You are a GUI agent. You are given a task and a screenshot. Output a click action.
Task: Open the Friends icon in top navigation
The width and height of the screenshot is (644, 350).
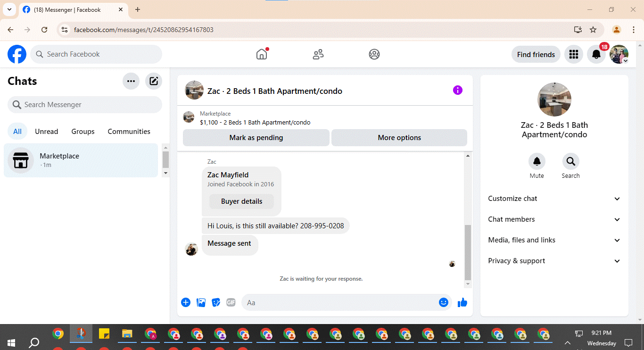318,54
